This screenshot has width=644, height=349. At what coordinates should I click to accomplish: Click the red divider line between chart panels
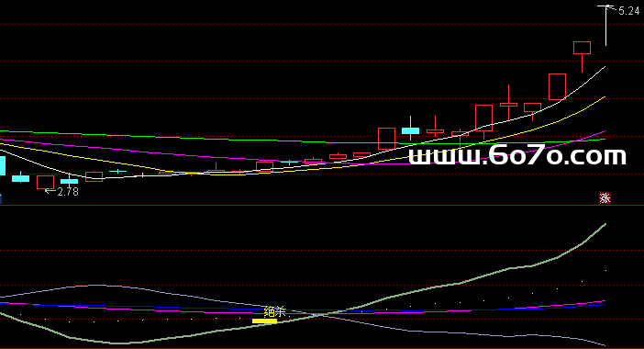(x=322, y=205)
